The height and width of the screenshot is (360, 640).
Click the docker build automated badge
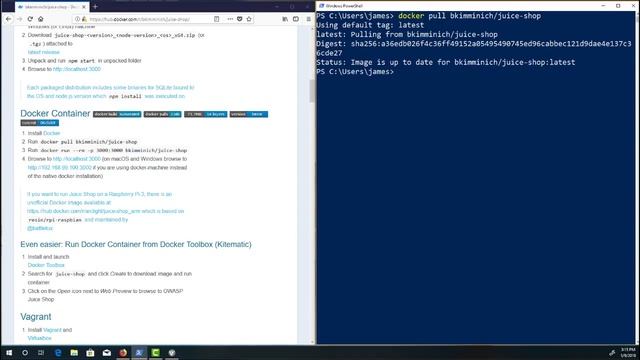117,114
